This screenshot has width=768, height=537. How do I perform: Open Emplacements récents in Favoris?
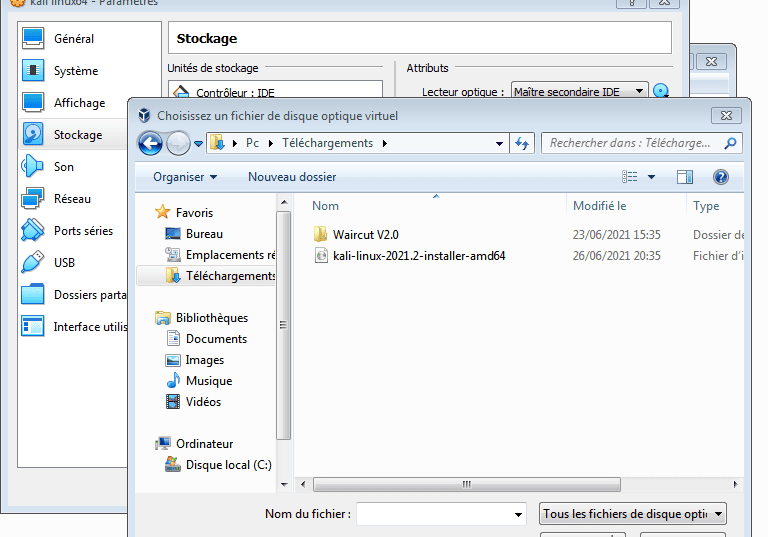click(x=220, y=255)
